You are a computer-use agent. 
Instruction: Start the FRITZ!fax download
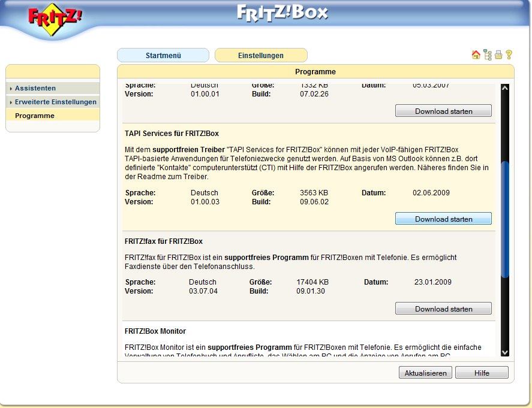point(443,309)
